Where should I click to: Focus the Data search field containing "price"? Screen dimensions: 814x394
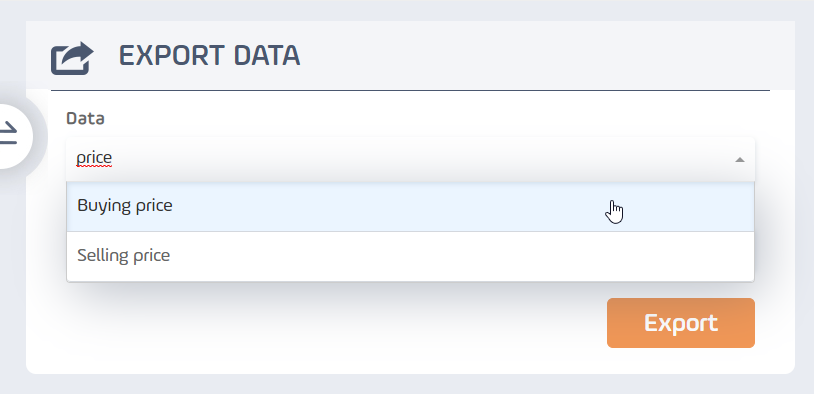410,159
